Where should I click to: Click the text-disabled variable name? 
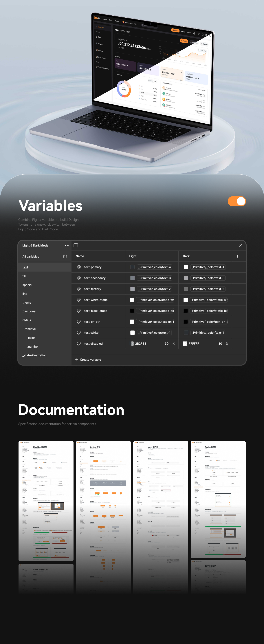pos(93,344)
